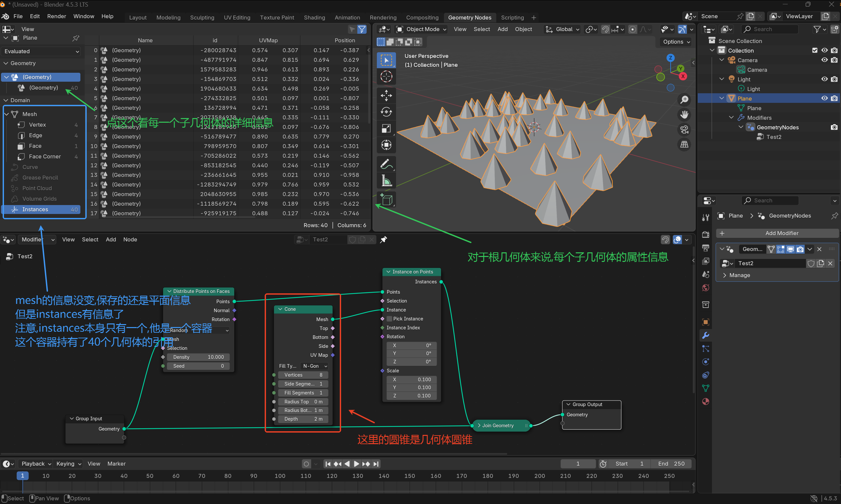
Task: Open Modifiers wrench tab in properties
Action: click(x=705, y=336)
